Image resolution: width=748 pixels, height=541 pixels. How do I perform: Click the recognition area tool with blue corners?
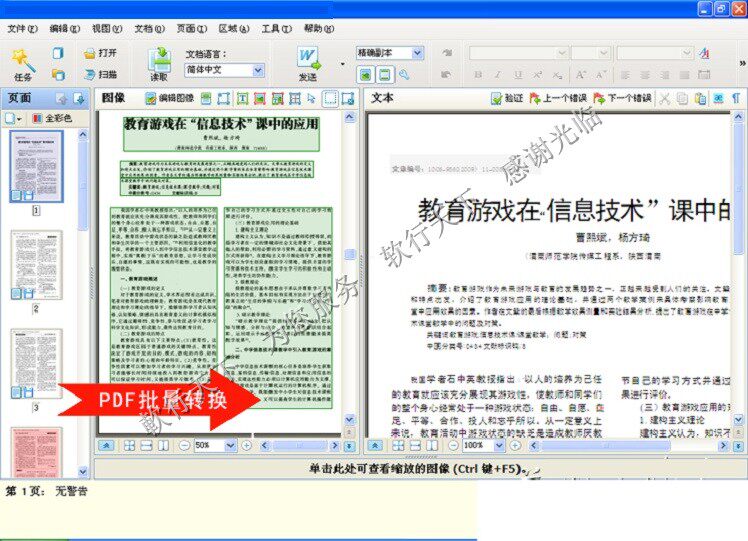(224, 98)
